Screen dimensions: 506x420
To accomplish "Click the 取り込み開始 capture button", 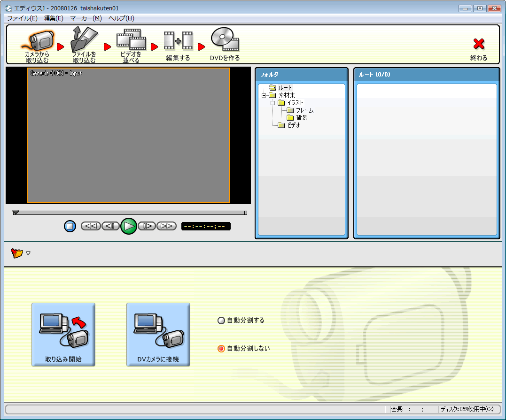I will 63,335.
